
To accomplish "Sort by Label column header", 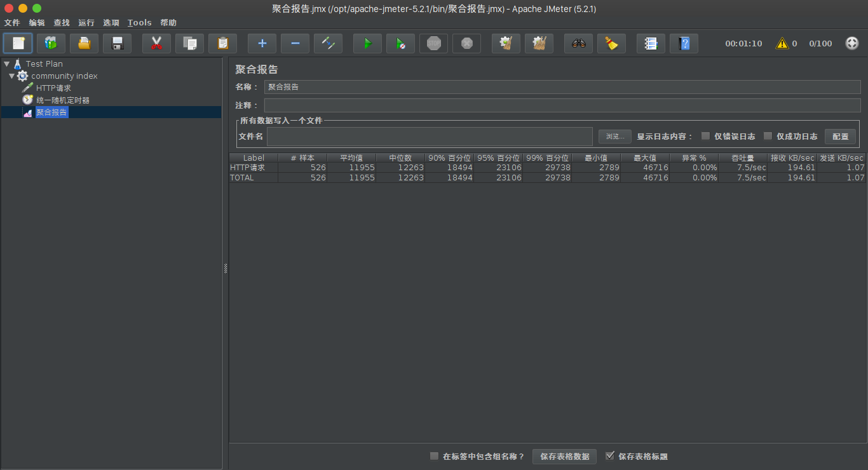I will coord(254,158).
